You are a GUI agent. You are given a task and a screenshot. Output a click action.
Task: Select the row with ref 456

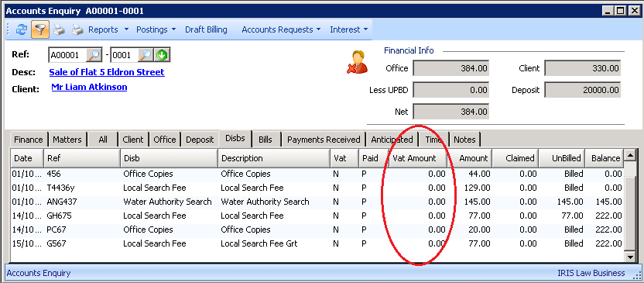[317, 174]
